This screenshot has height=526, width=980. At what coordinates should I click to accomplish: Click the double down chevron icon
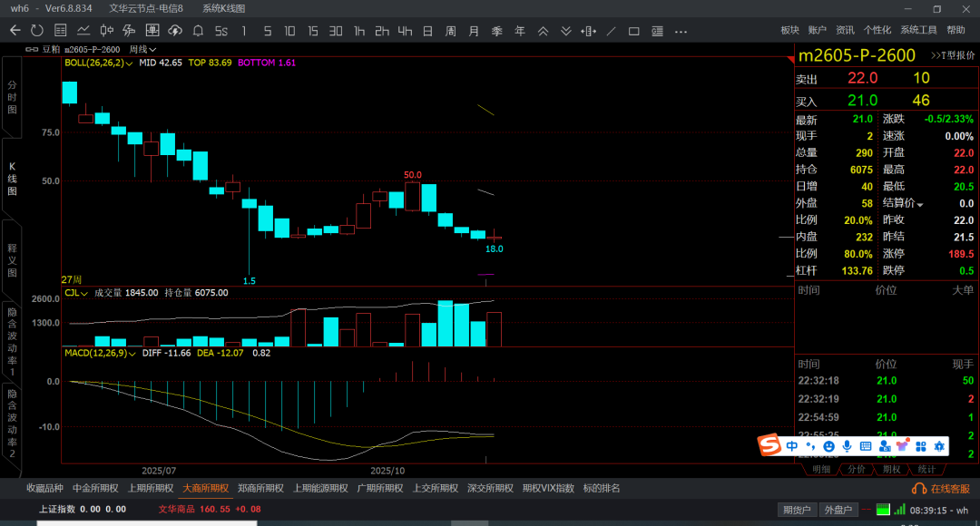565,31
